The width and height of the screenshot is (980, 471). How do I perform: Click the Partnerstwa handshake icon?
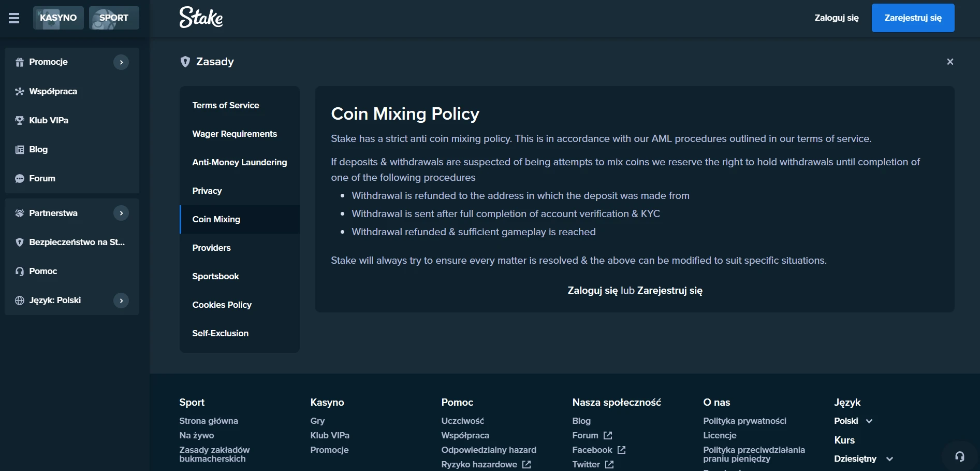[x=20, y=213]
